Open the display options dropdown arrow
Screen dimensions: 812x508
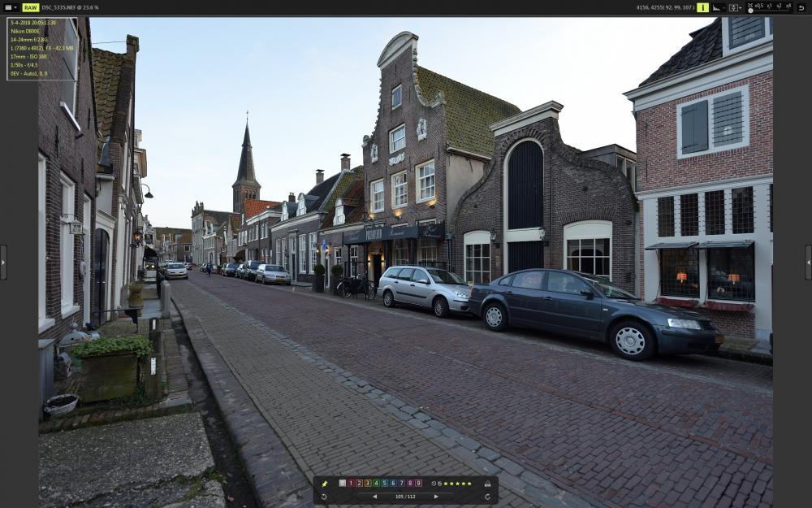coord(741,8)
